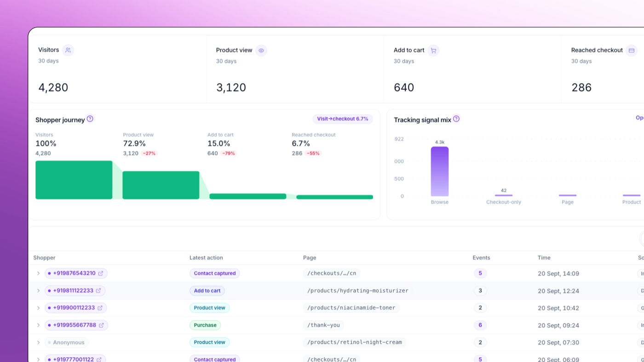Image resolution: width=644 pixels, height=362 pixels.
Task: Click the Latest action column header
Action: (x=206, y=258)
